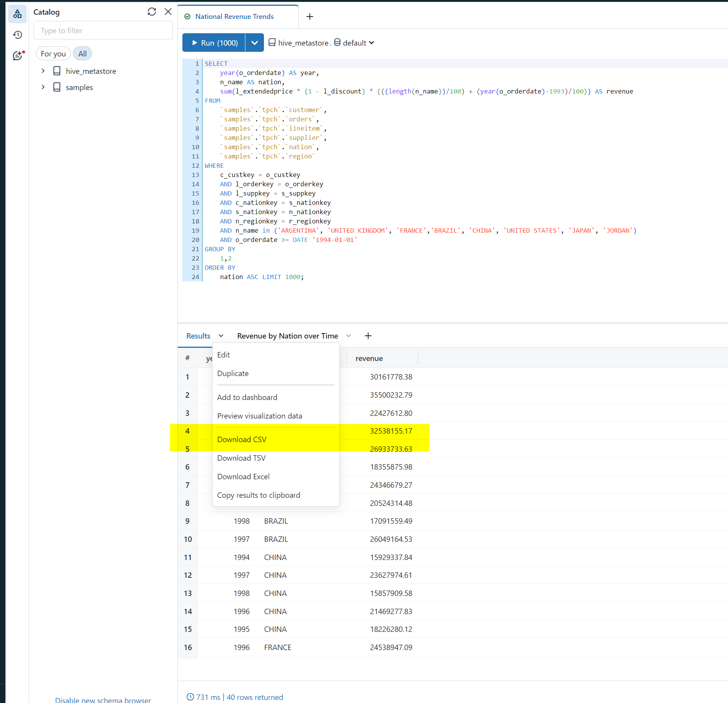Click the hive_metastore catalog book icon
This screenshot has width=728, height=703.
57,71
